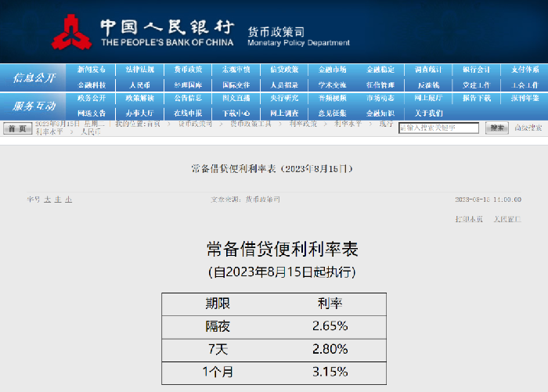Select the 关于我们 menu item
Image resolution: width=548 pixels, height=392 pixels.
pos(428,113)
